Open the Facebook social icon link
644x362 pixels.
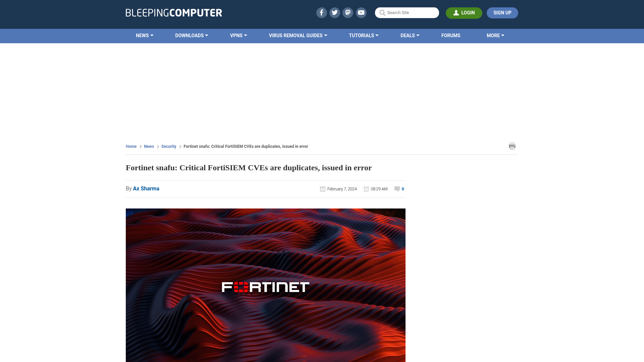321,12
